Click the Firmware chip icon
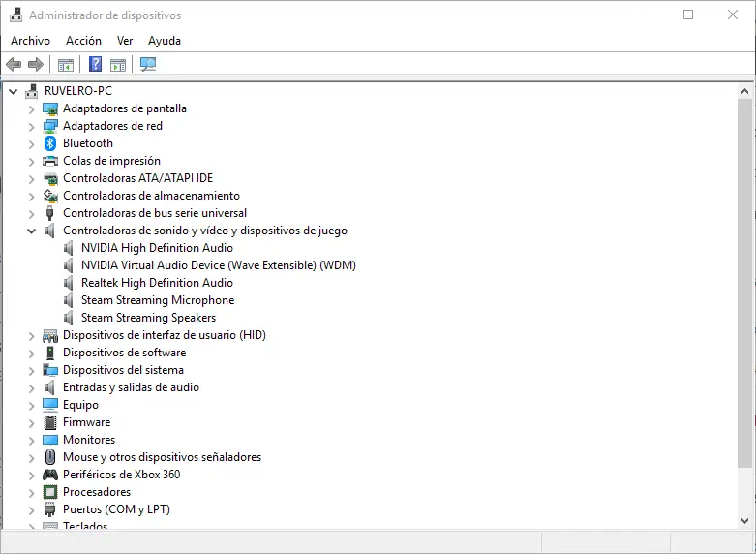This screenshot has width=756, height=554. 50,422
